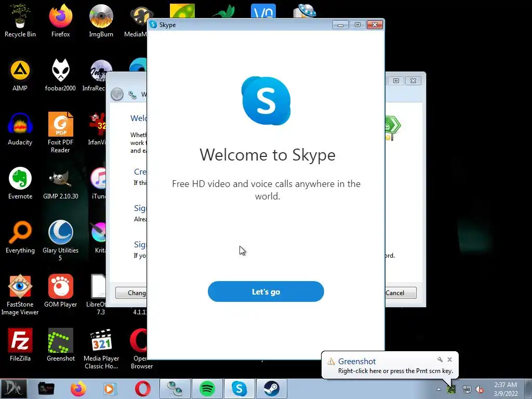532x399 pixels.
Task: Click the Greenshot balloon message text
Action: point(395,371)
